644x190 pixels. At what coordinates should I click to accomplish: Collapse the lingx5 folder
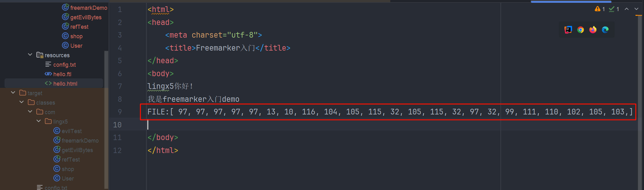coord(38,121)
